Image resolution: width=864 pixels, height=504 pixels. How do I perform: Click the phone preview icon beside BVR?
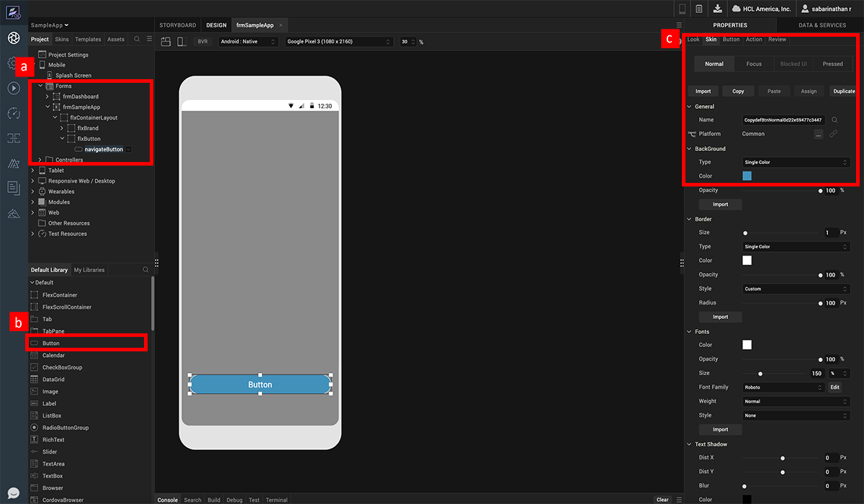tap(181, 42)
